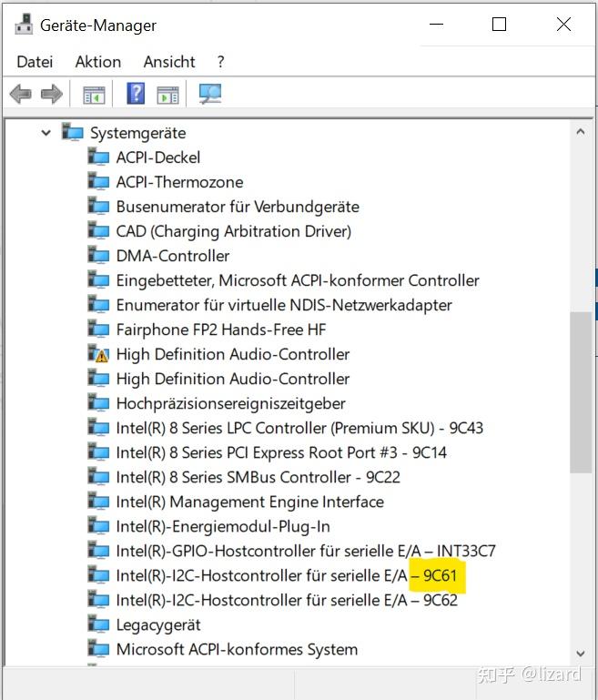Open the Aktion menu

pos(98,62)
